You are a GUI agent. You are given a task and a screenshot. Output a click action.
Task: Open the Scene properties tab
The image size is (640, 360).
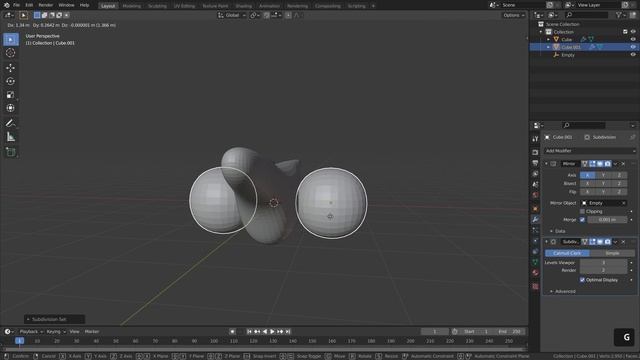click(535, 184)
